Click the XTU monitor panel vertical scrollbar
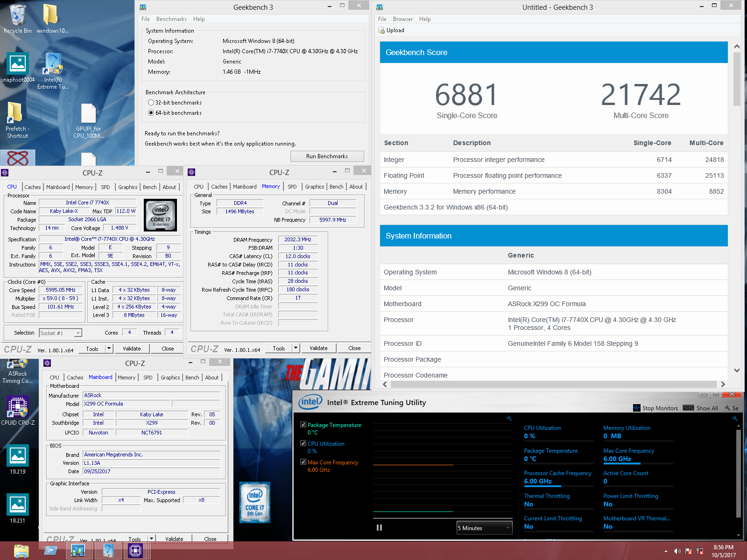The height and width of the screenshot is (560, 747). [738, 473]
